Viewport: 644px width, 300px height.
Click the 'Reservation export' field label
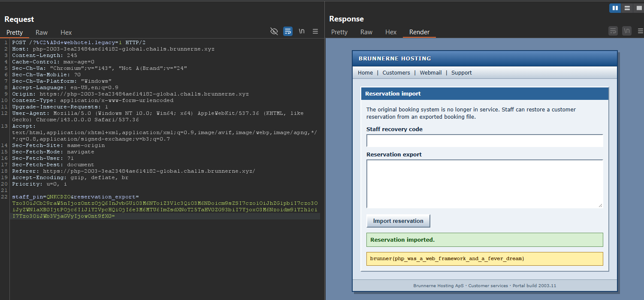(x=394, y=154)
